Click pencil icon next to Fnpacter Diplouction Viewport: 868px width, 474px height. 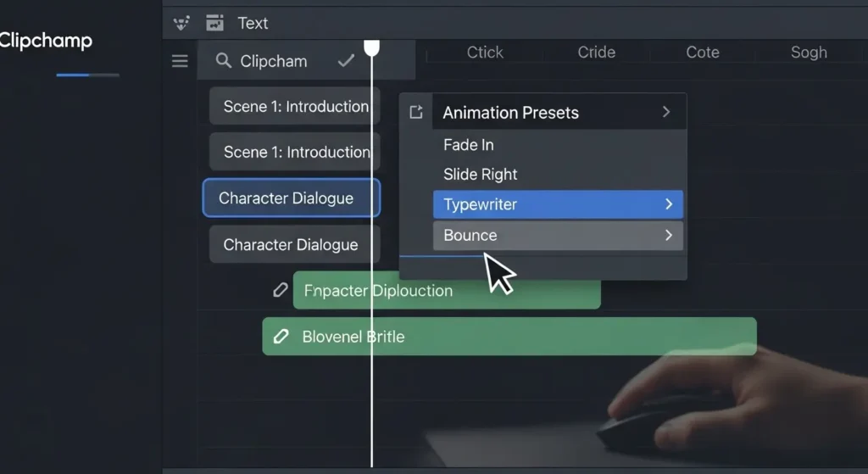tap(280, 290)
